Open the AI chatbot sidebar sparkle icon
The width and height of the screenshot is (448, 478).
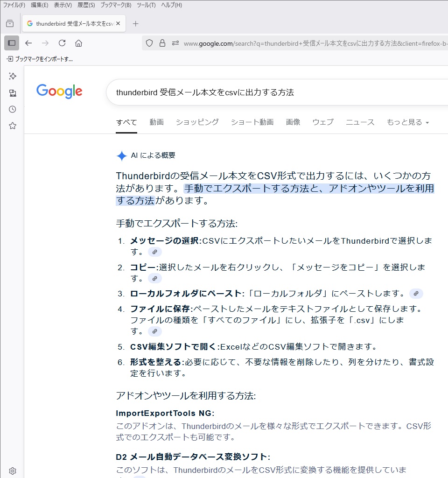13,76
